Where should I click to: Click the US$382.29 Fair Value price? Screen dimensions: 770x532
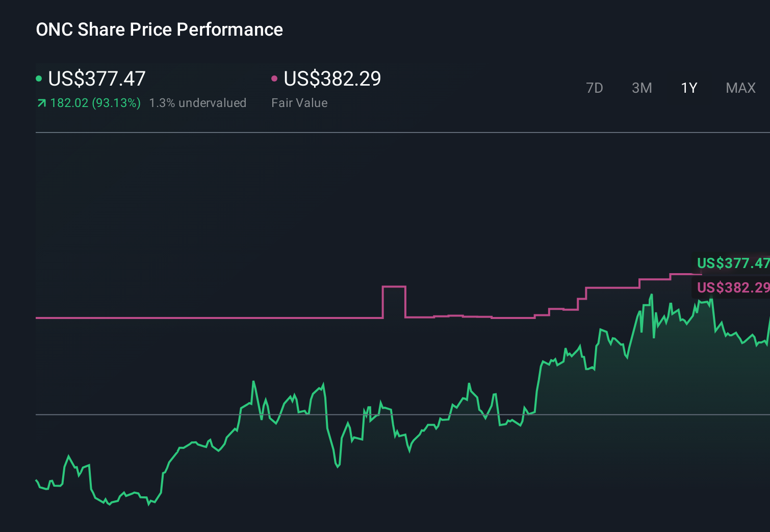(332, 78)
